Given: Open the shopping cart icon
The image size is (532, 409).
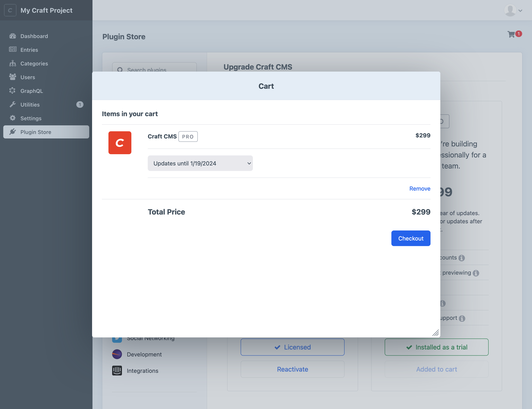Looking at the screenshot, I should (511, 34).
